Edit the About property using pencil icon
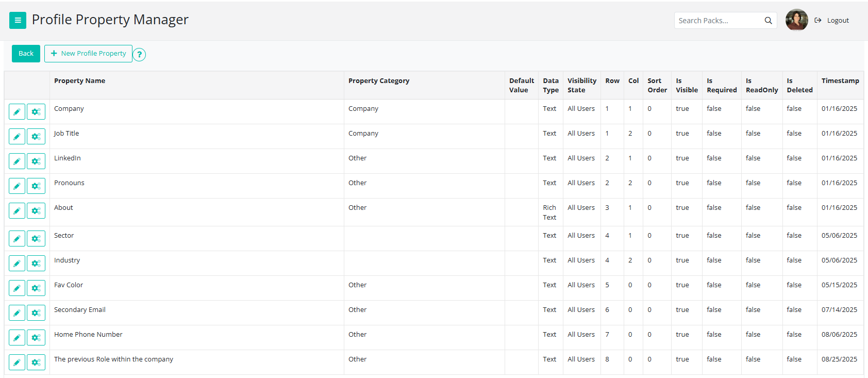 click(x=17, y=211)
